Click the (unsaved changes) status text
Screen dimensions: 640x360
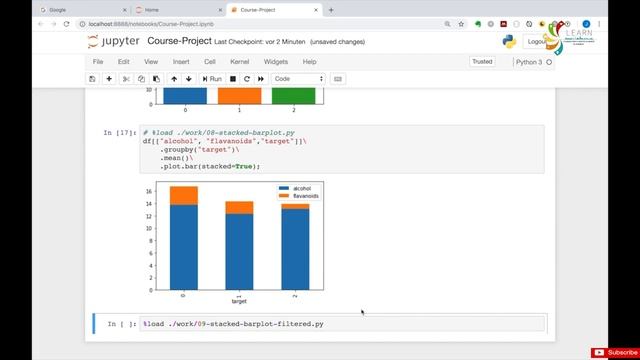(x=337, y=42)
